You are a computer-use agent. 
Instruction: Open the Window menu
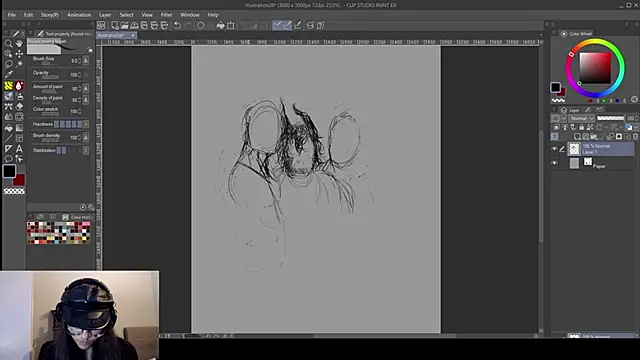(x=190, y=15)
